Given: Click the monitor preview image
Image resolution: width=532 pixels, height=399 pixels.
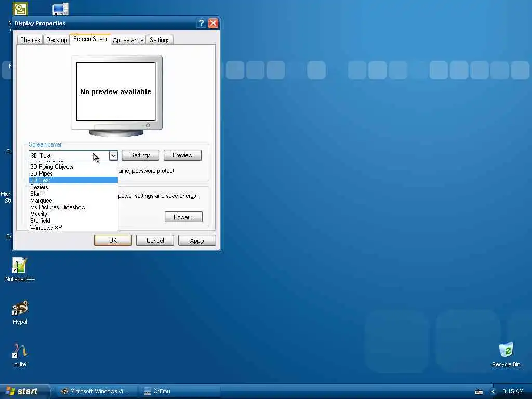Looking at the screenshot, I should (116, 96).
